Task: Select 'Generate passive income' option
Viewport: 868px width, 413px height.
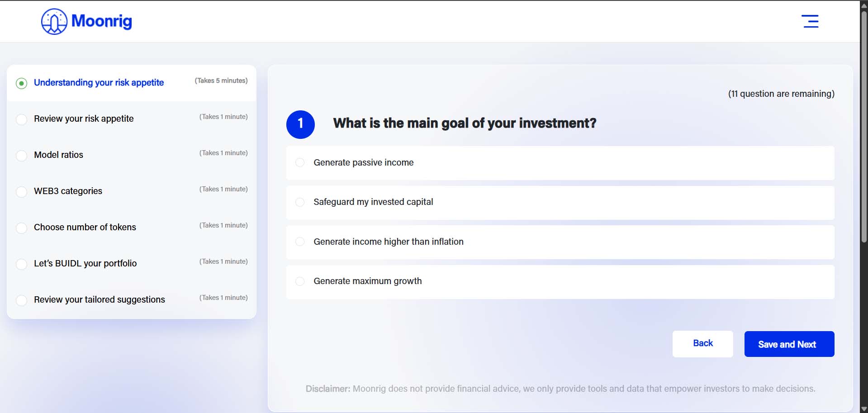Action: coord(560,163)
